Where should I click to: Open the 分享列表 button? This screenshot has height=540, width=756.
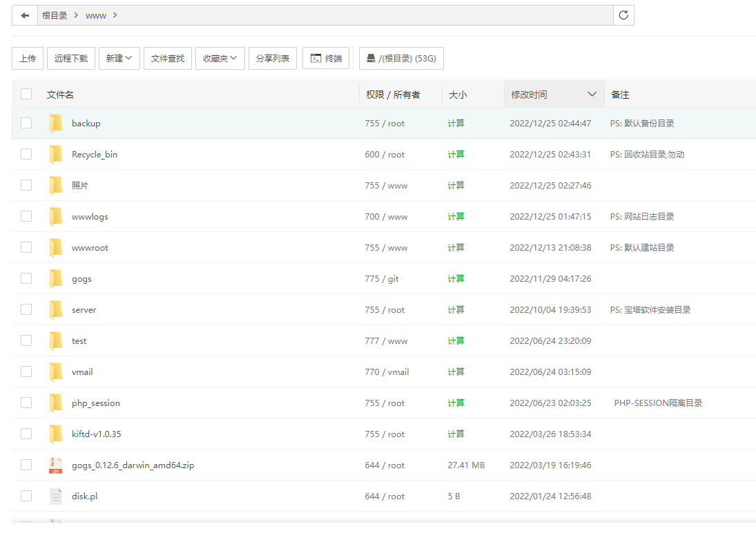(x=273, y=58)
